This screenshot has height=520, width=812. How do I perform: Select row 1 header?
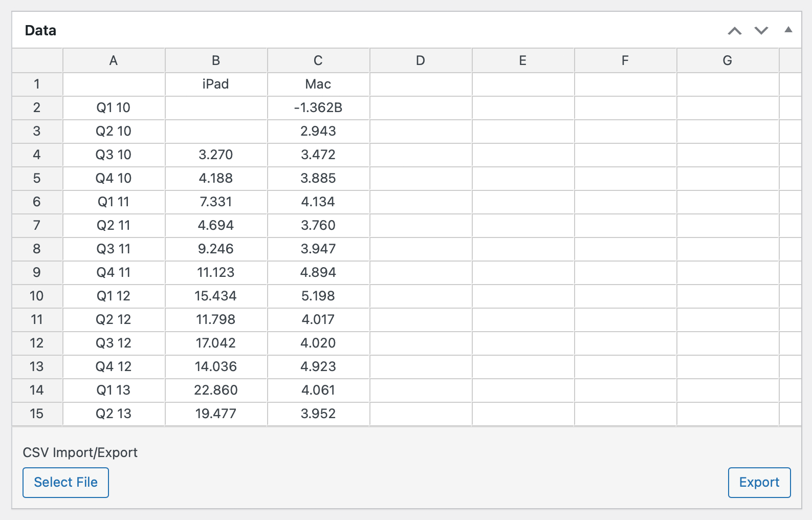(x=37, y=84)
